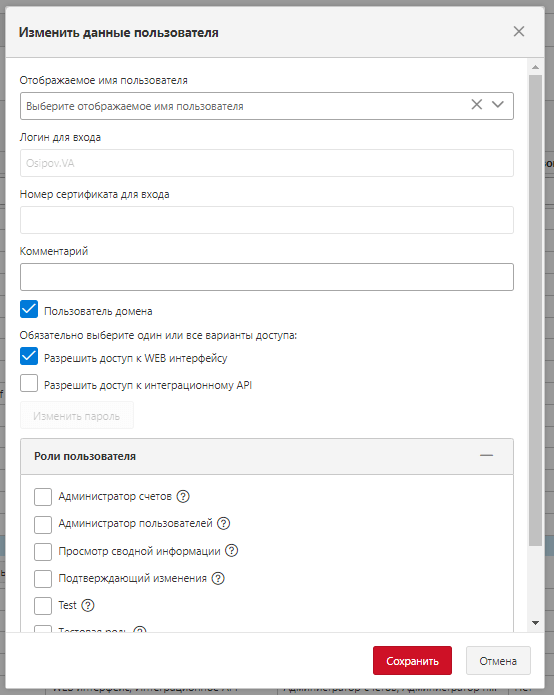Screen dimensions: 554x695
Task: Click the Комментарий input field
Action: 267,277
